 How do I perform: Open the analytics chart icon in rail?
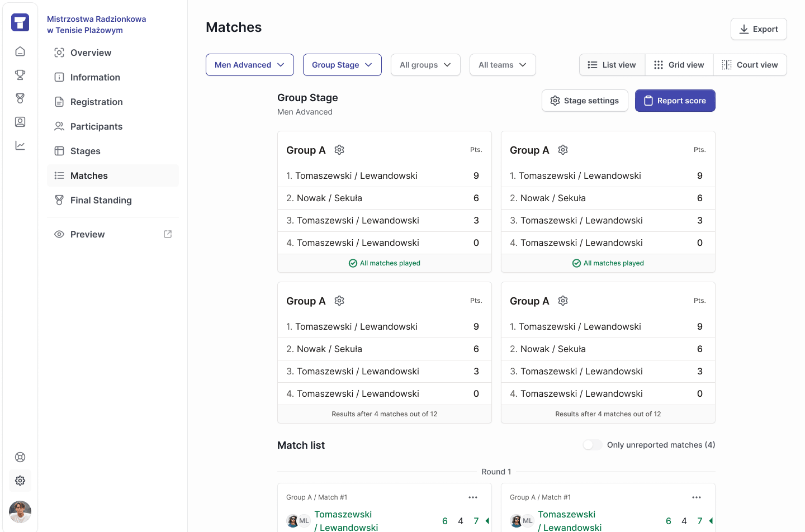[x=20, y=145]
